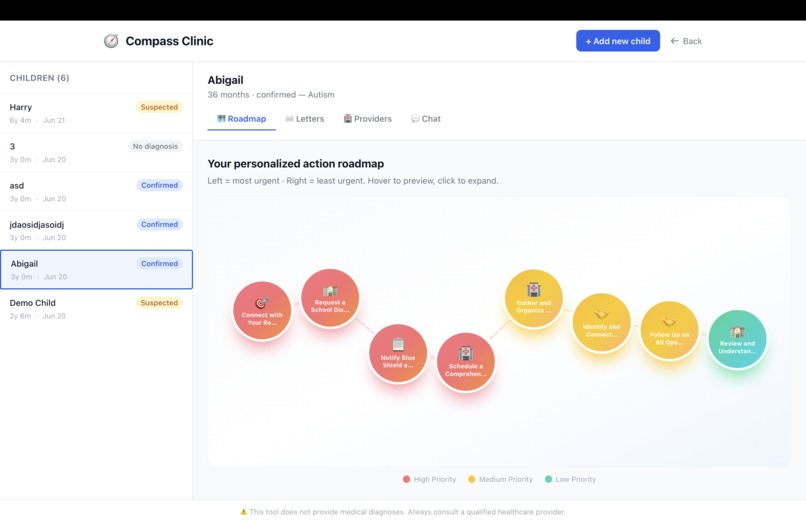Open the 'Identify and Connect...' roadmap node
This screenshot has height=524, width=806.
601,322
